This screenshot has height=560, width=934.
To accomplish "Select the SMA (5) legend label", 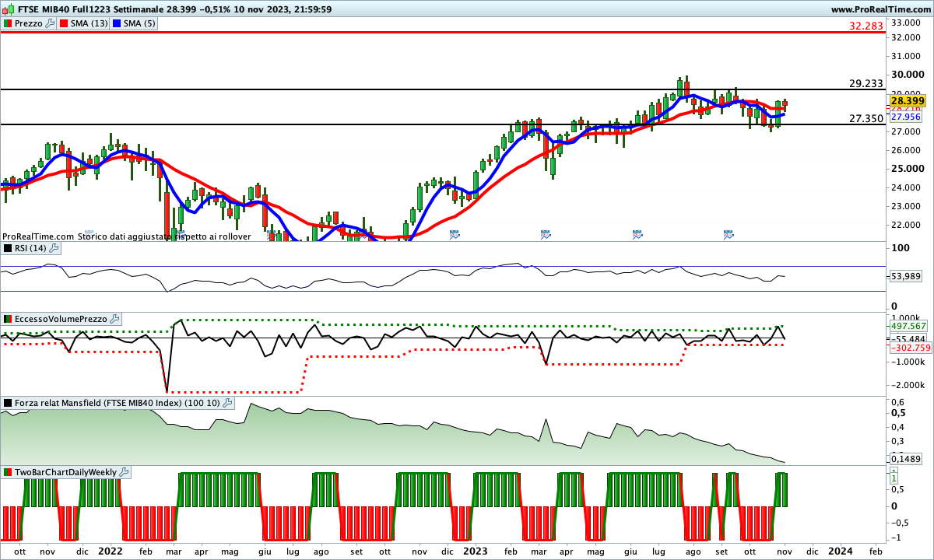I will 139,24.
